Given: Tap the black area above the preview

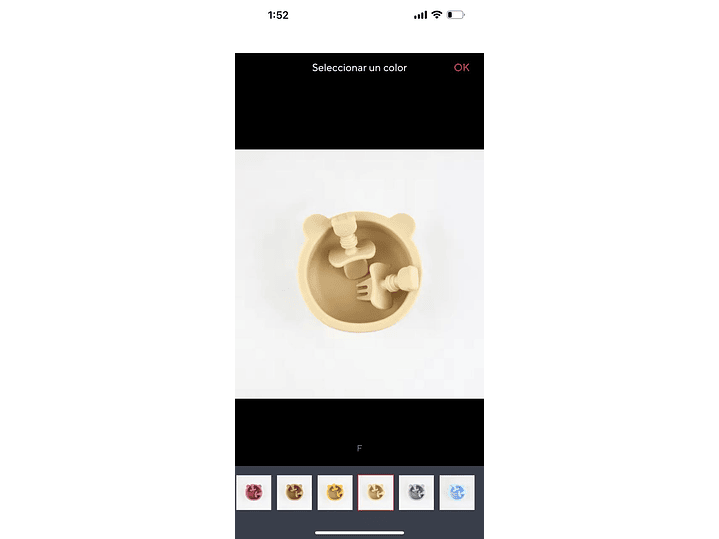Looking at the screenshot, I should pyautogui.click(x=360, y=115).
